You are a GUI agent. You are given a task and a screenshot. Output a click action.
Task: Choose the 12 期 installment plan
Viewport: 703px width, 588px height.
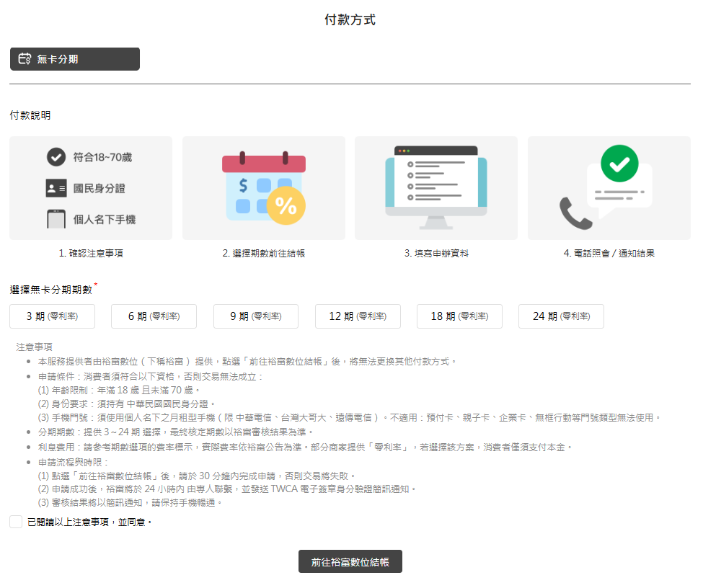[x=358, y=316]
